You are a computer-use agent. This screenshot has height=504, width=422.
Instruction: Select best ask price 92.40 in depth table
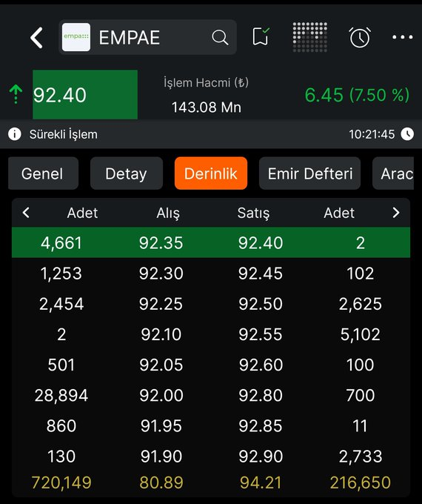(261, 242)
